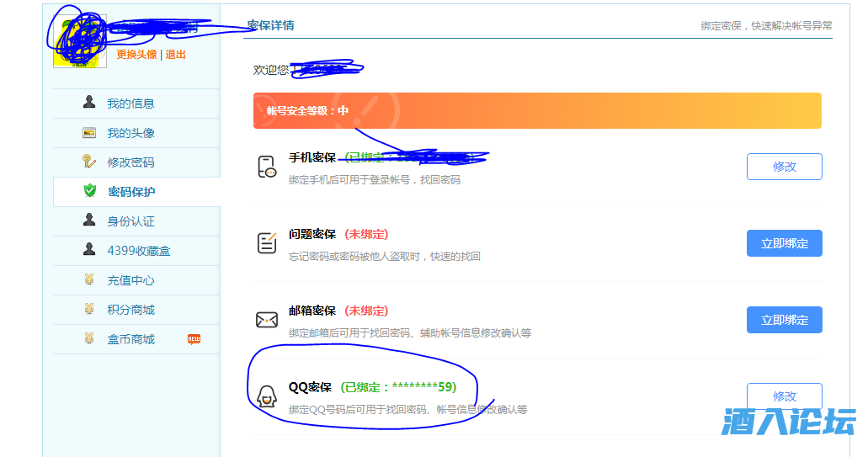Click 立即绑定 for 邮箱密保
The height and width of the screenshot is (457, 868).
(785, 320)
